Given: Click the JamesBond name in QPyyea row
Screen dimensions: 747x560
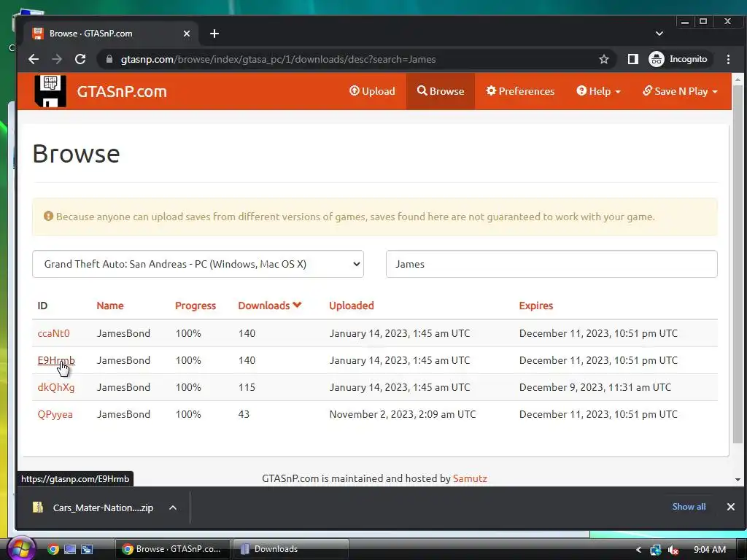Looking at the screenshot, I should (123, 414).
